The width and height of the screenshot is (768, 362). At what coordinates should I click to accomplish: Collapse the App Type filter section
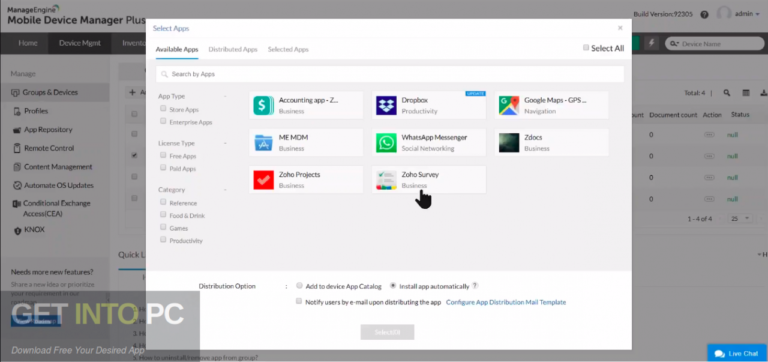(x=225, y=97)
